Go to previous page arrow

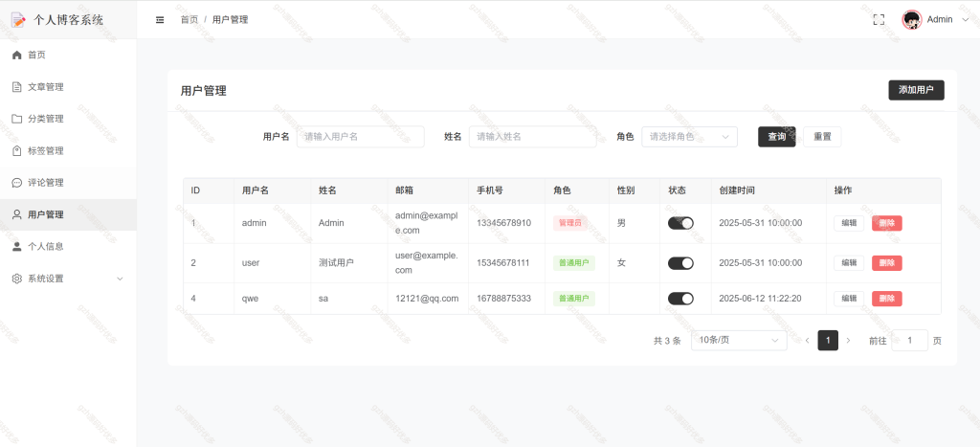pyautogui.click(x=808, y=340)
